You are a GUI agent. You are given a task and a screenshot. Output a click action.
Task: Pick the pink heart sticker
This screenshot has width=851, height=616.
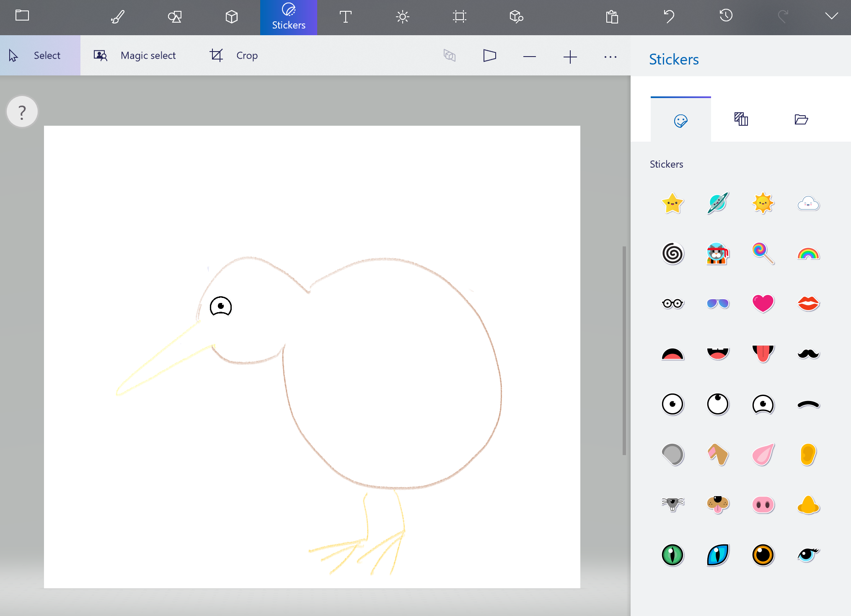(x=763, y=303)
